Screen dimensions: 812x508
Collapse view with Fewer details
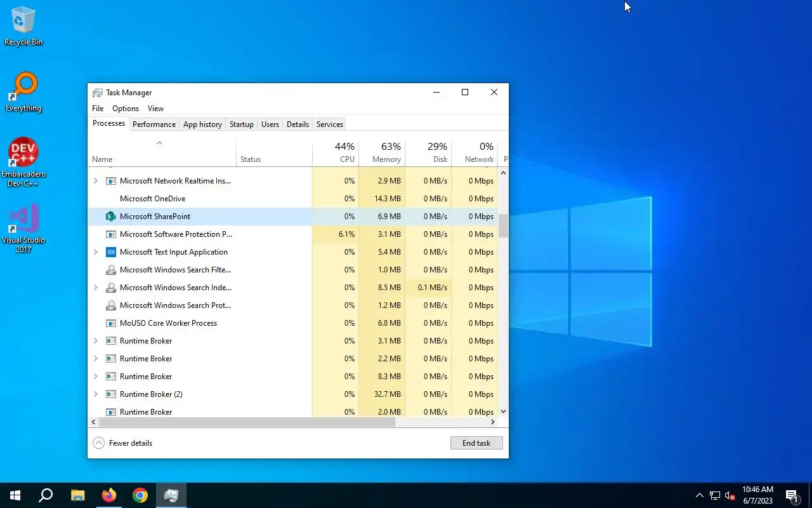click(122, 443)
